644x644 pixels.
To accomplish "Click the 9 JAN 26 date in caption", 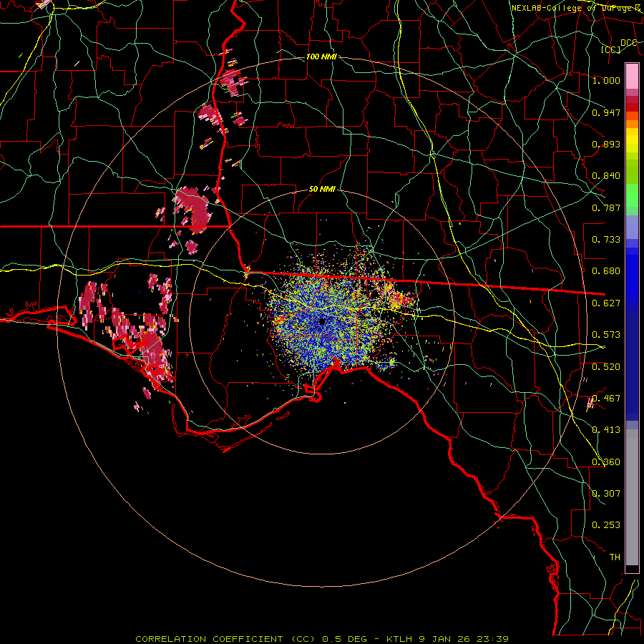I will coord(446,639).
